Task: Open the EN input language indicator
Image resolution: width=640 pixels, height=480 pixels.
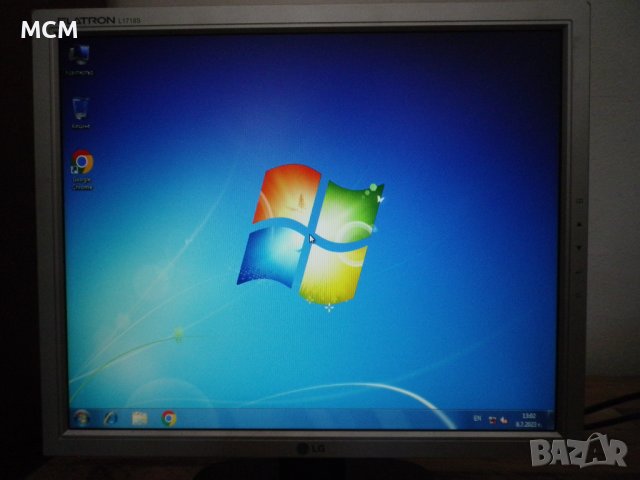Action: 476,417
